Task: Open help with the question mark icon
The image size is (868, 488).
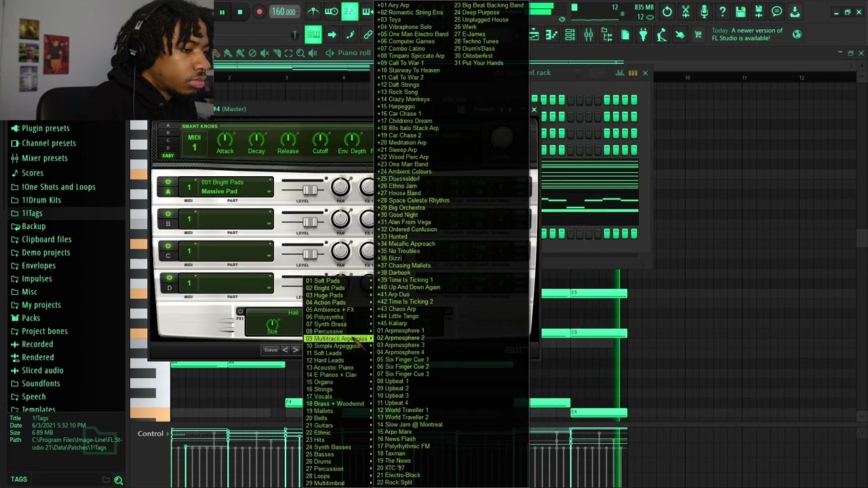Action: pyautogui.click(x=722, y=12)
